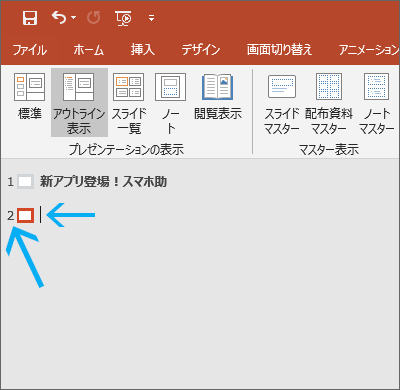
Task: Go to 画面切り替え tab
Action: 279,50
